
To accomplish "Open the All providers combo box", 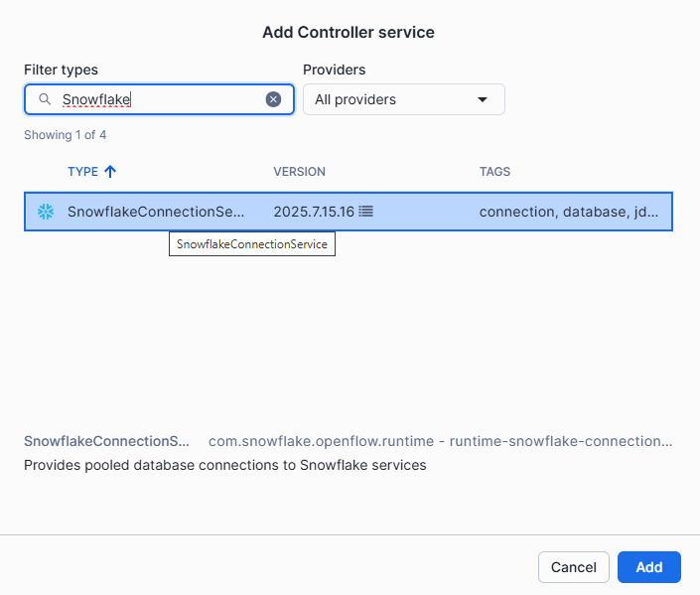I will (x=403, y=99).
